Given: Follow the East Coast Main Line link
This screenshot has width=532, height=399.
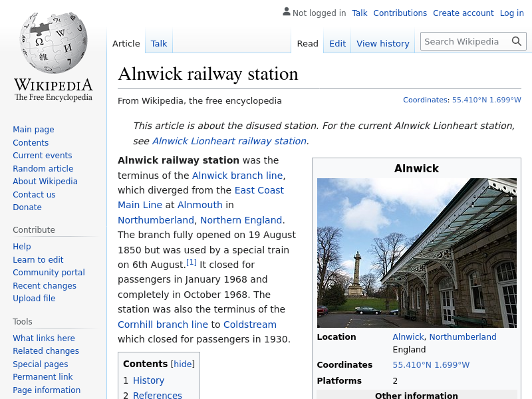Looking at the screenshot, I should [259, 190].
